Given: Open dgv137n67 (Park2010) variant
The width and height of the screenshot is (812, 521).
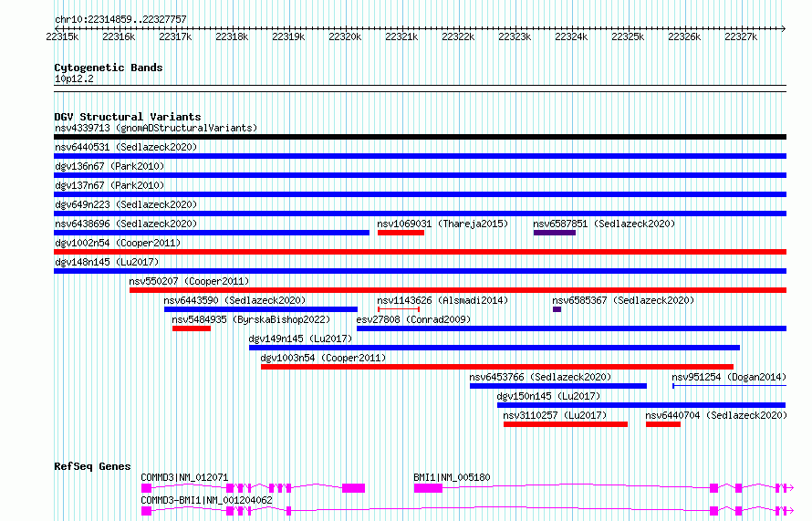Looking at the screenshot, I should tap(109, 185).
